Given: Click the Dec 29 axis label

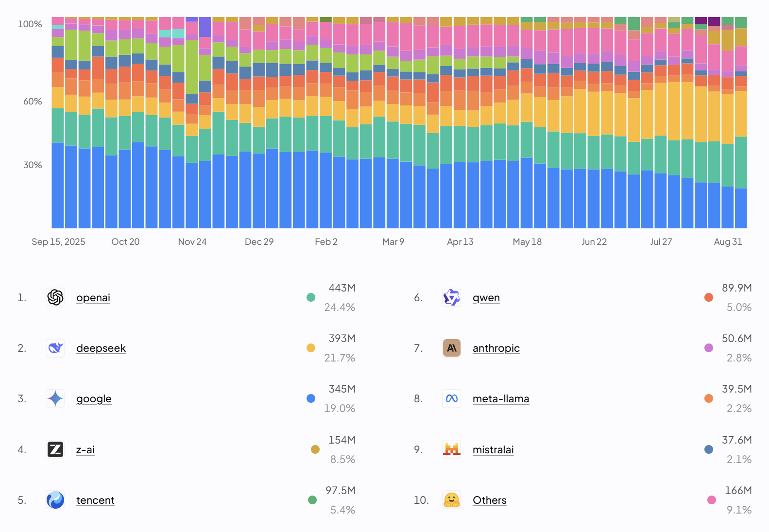Looking at the screenshot, I should coord(259,241).
